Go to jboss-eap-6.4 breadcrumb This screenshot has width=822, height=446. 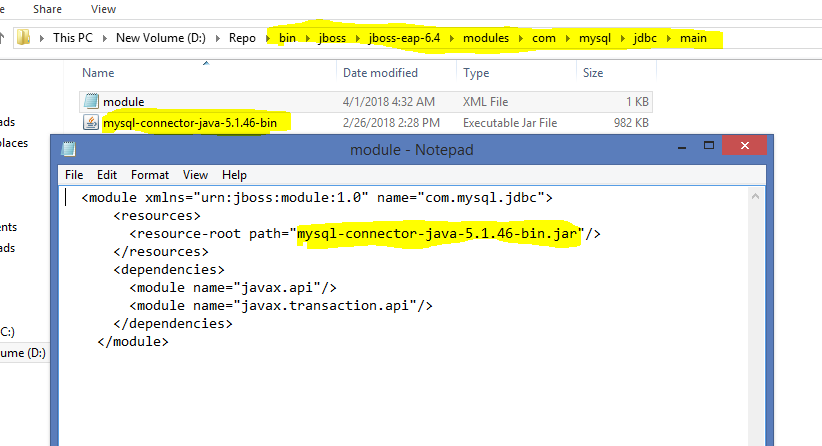[404, 38]
